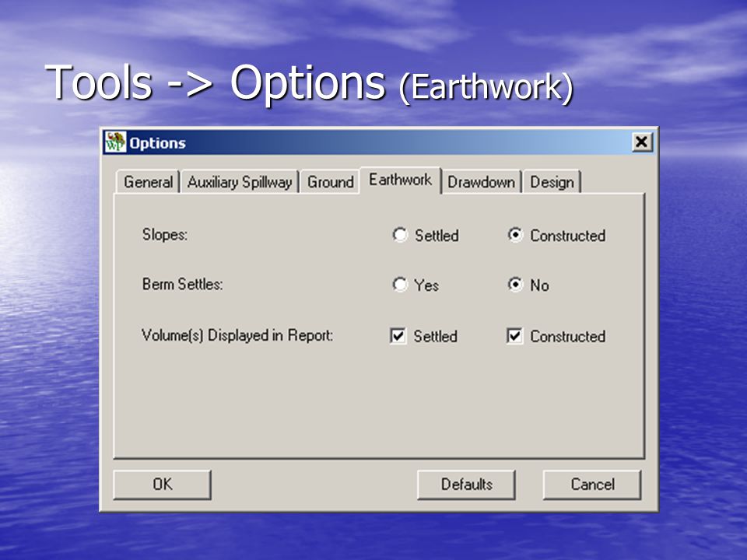Image resolution: width=747 pixels, height=560 pixels.
Task: Click 'Volume(s) Displayed in Report:' label
Action: coord(237,335)
